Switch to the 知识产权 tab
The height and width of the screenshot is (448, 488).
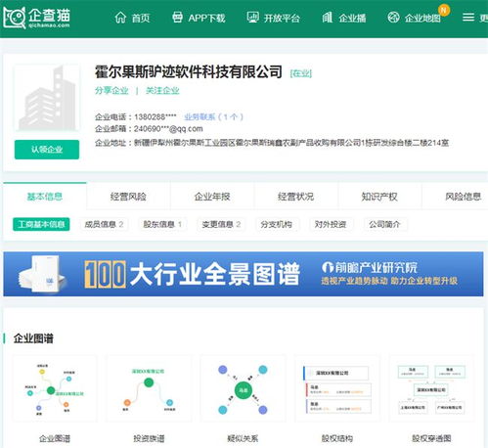(x=379, y=197)
